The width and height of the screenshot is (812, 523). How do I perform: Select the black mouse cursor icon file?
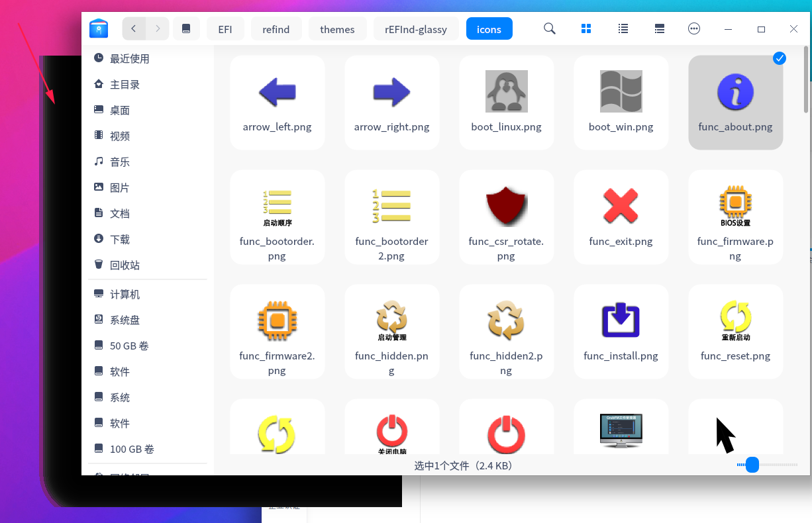735,427
